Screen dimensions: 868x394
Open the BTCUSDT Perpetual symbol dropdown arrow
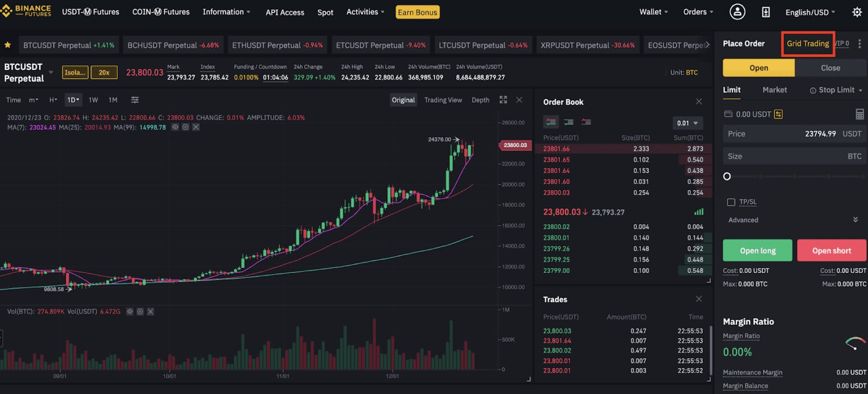(x=51, y=72)
